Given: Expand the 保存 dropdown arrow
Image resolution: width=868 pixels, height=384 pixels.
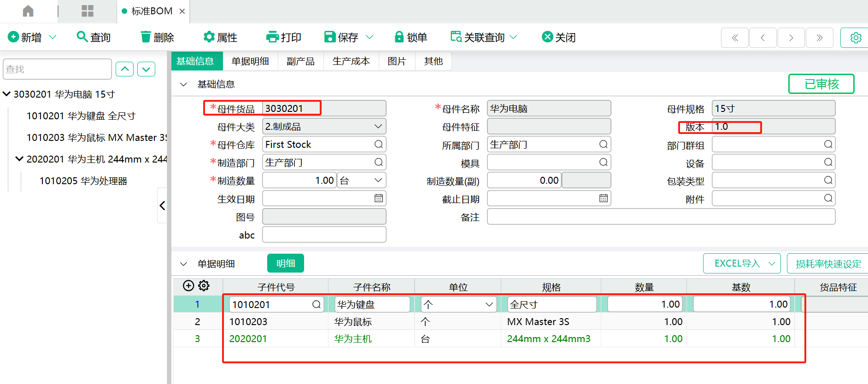Looking at the screenshot, I should click(x=369, y=37).
